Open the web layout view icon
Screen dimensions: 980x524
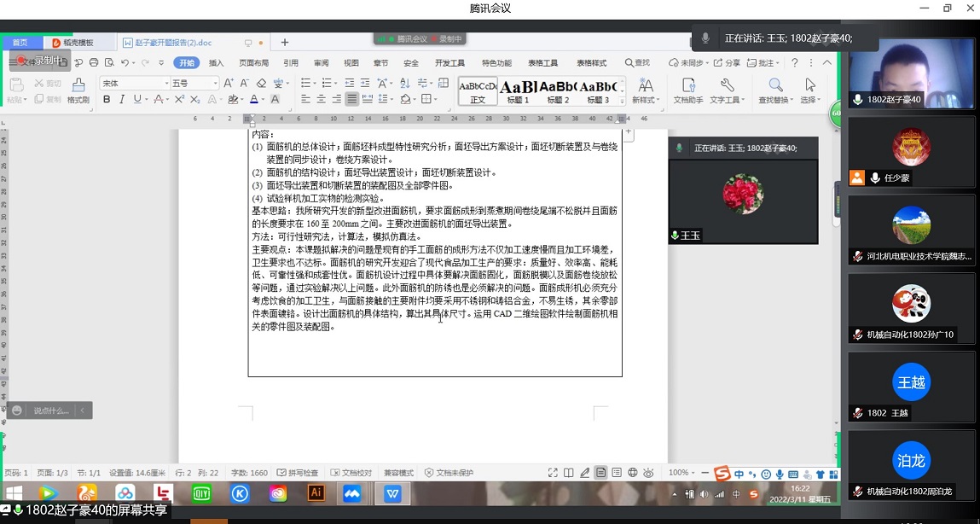coord(633,473)
